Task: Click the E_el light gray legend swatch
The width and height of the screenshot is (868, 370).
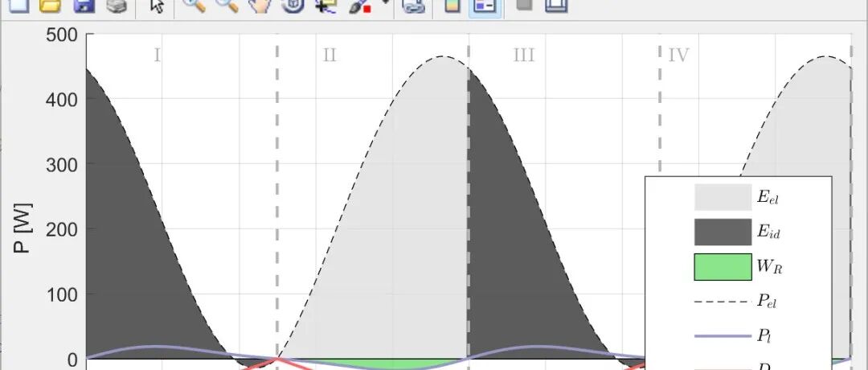Action: 723,197
